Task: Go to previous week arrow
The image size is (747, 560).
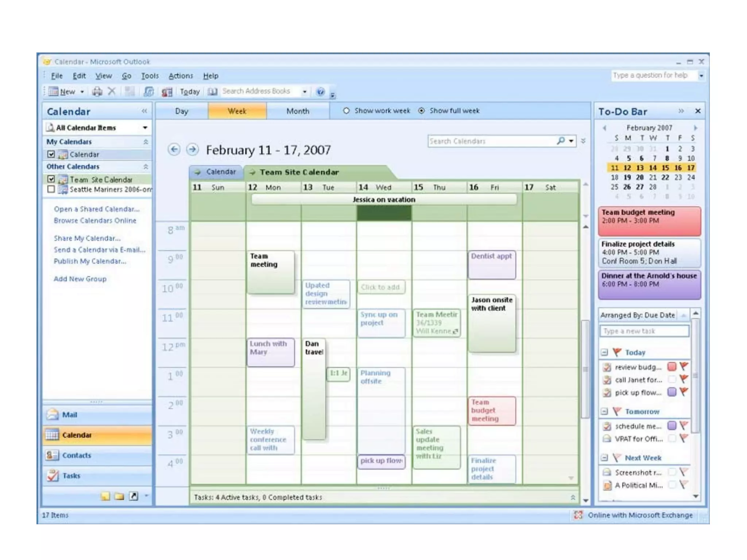Action: click(174, 149)
